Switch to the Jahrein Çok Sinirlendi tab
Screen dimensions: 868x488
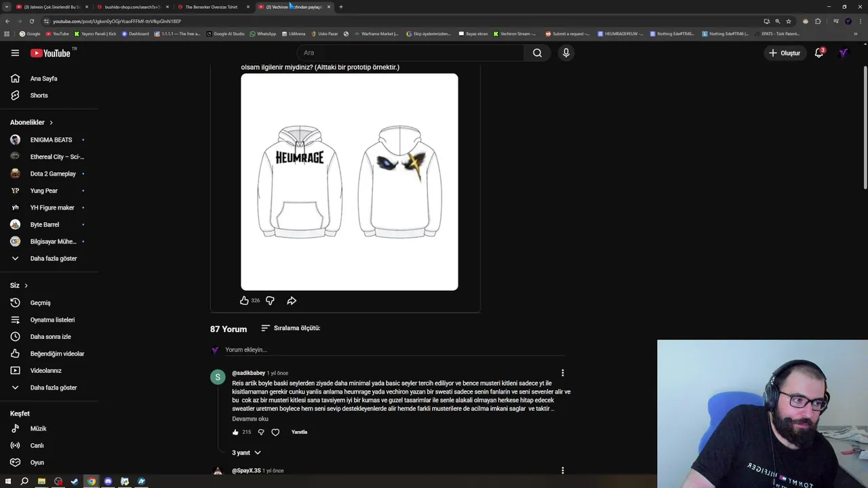[x=52, y=7]
